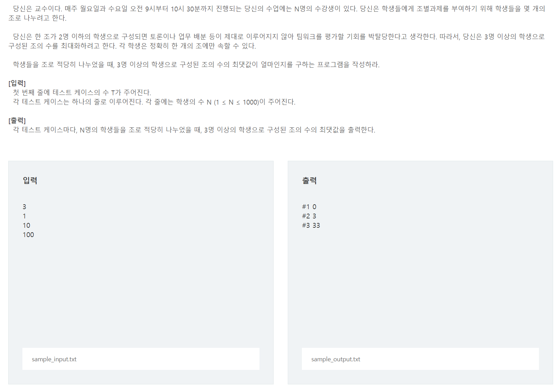
Task: Click the sample input value 10
Action: click(x=27, y=225)
